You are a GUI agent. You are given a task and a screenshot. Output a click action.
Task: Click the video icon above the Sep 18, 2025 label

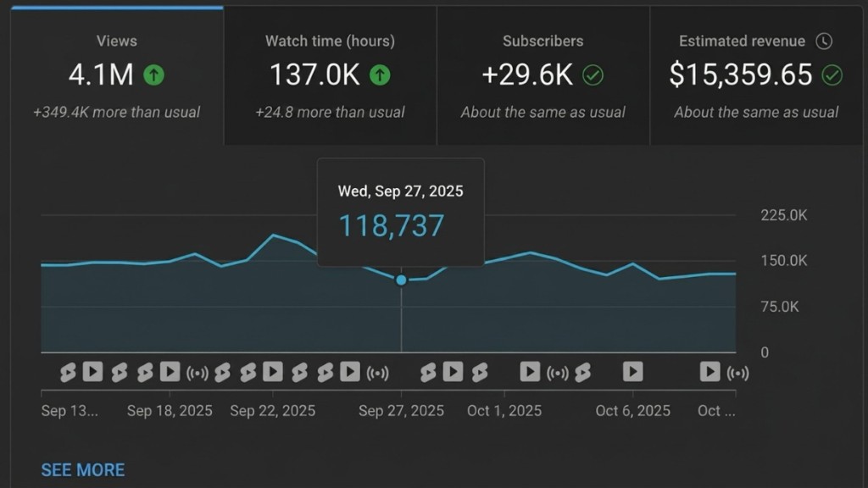tap(170, 372)
